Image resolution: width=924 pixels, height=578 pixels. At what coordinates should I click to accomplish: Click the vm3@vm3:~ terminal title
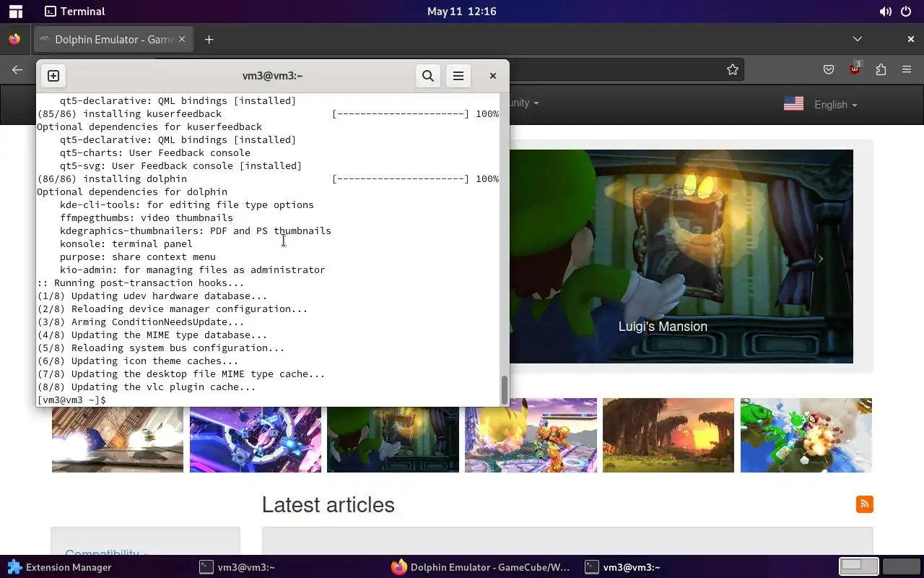pos(273,76)
